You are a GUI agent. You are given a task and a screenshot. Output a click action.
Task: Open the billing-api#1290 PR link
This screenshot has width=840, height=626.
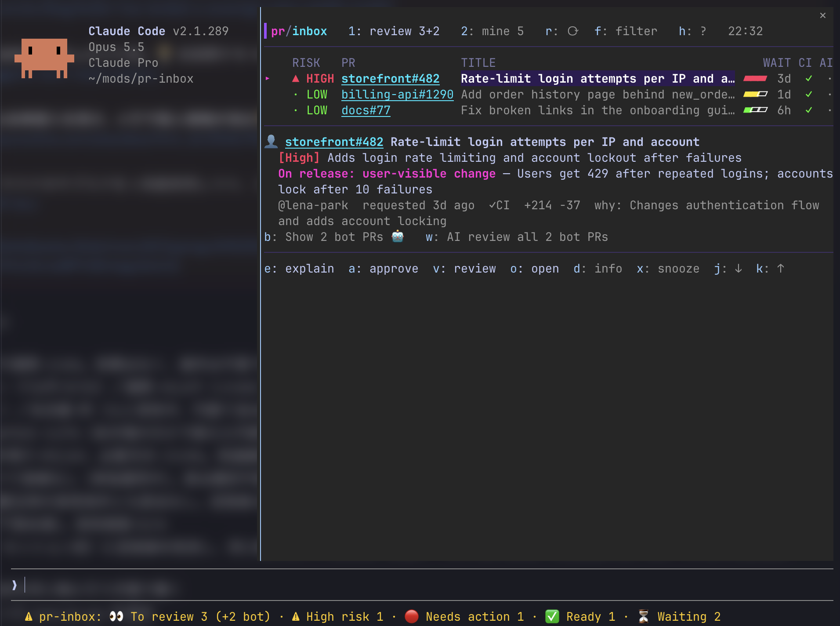[398, 95]
